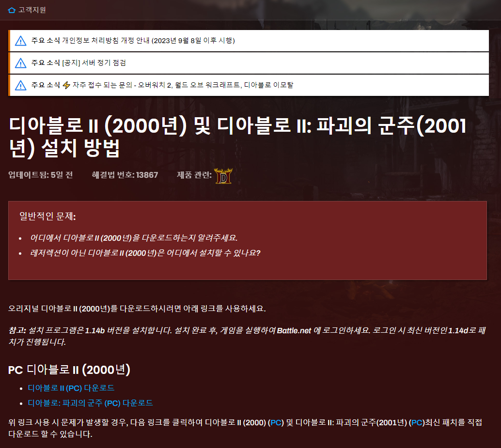Image resolution: width=501 pixels, height=448 pixels.
Task: Open the 디아블로 II (PC) 다운로드 link
Action: point(71,388)
